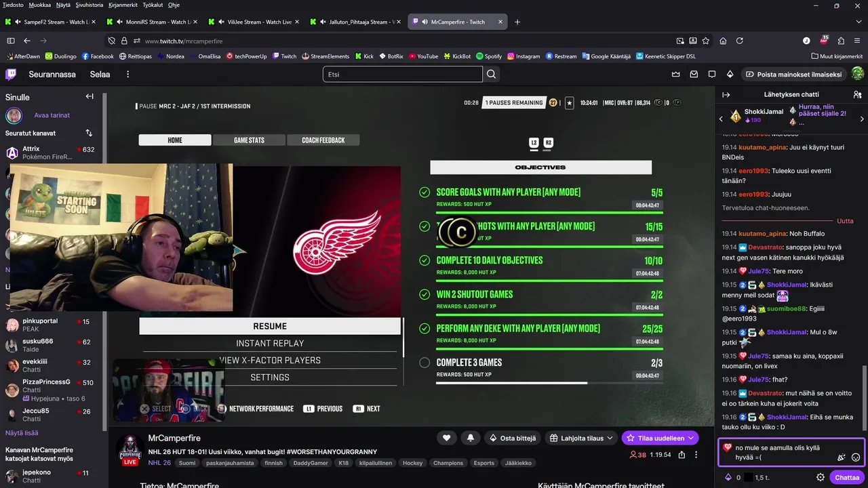Screen dimensions: 868x488
Task: Show previous leaderboard entry arrow in chat
Action: [x=721, y=119]
